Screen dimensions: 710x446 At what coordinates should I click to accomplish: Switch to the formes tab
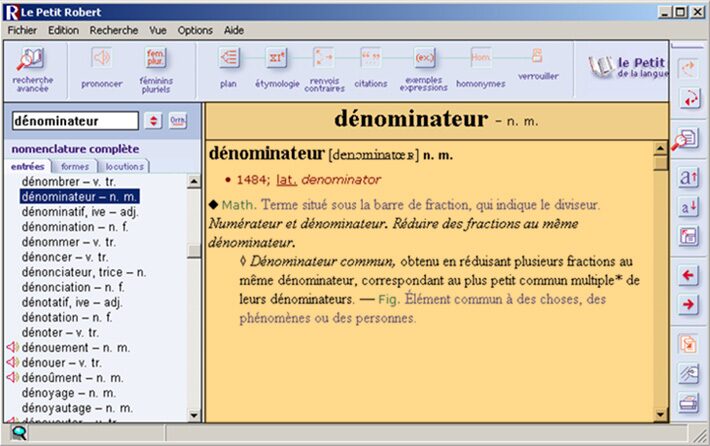click(x=75, y=166)
